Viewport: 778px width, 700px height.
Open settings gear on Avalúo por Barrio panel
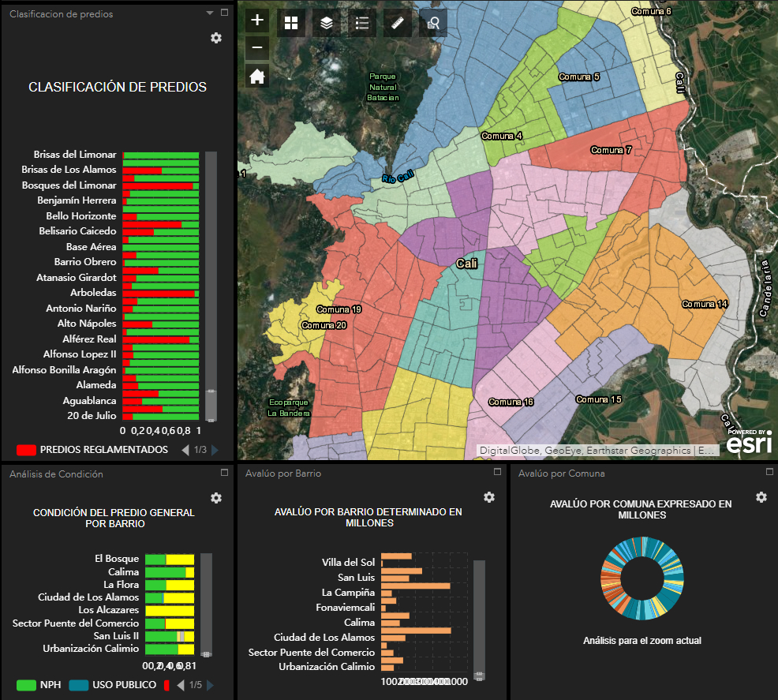pos(489,498)
